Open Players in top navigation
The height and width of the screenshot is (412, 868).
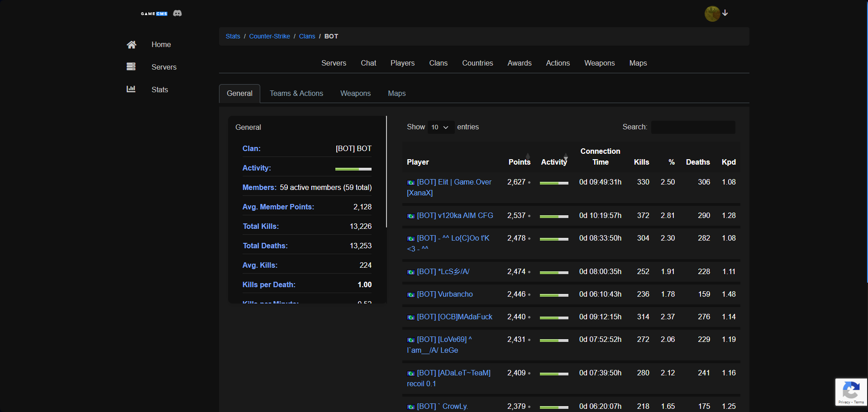(x=403, y=63)
